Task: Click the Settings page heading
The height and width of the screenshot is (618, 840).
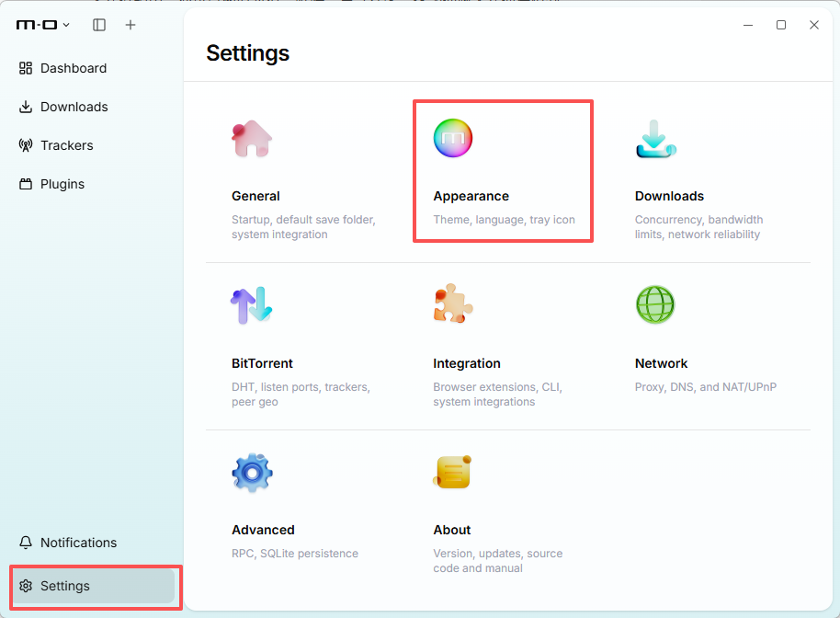Action: pos(247,53)
